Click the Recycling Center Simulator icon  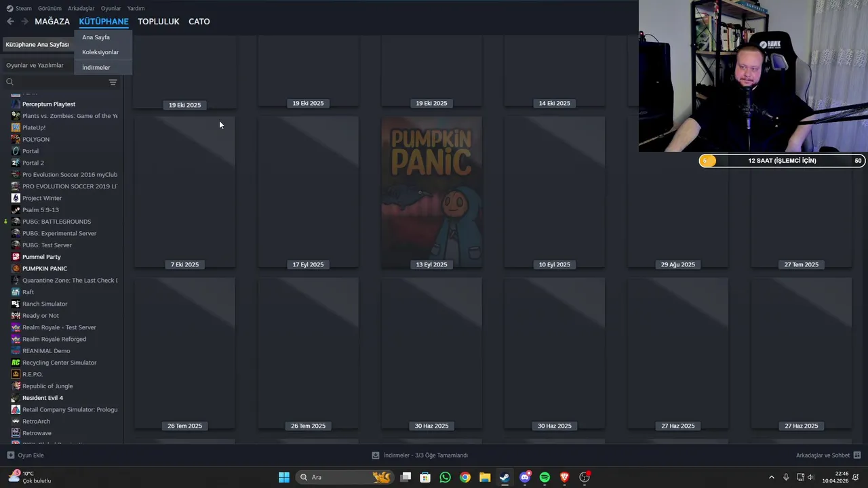16,363
